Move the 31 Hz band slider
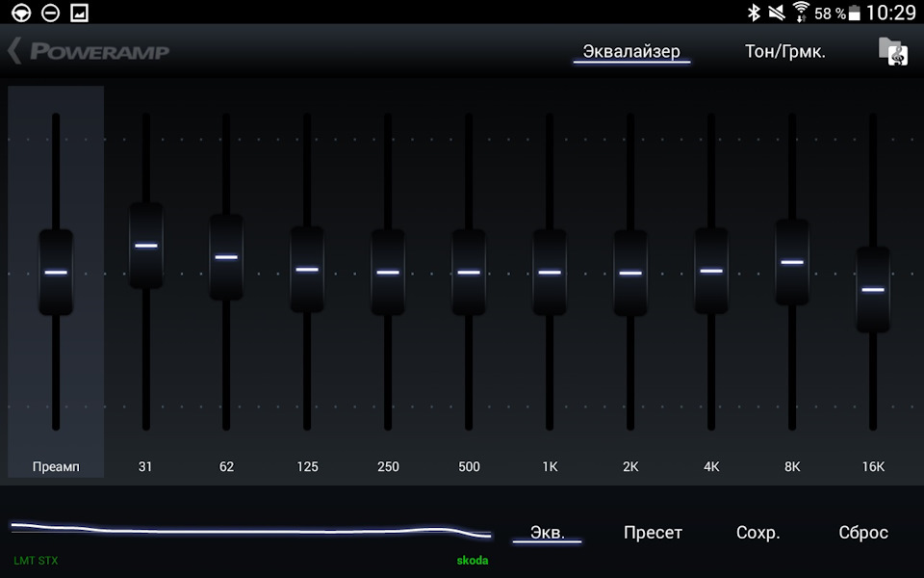 click(145, 246)
